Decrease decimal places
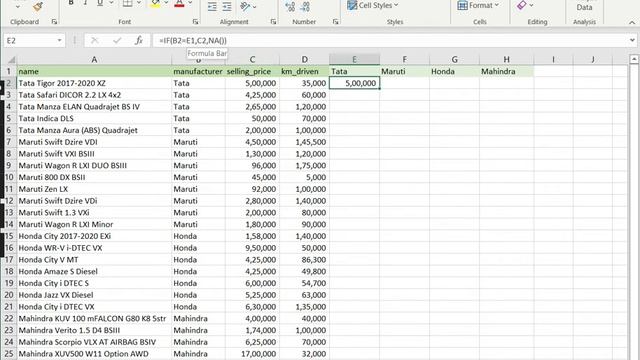 pyautogui.click(x=305, y=6)
